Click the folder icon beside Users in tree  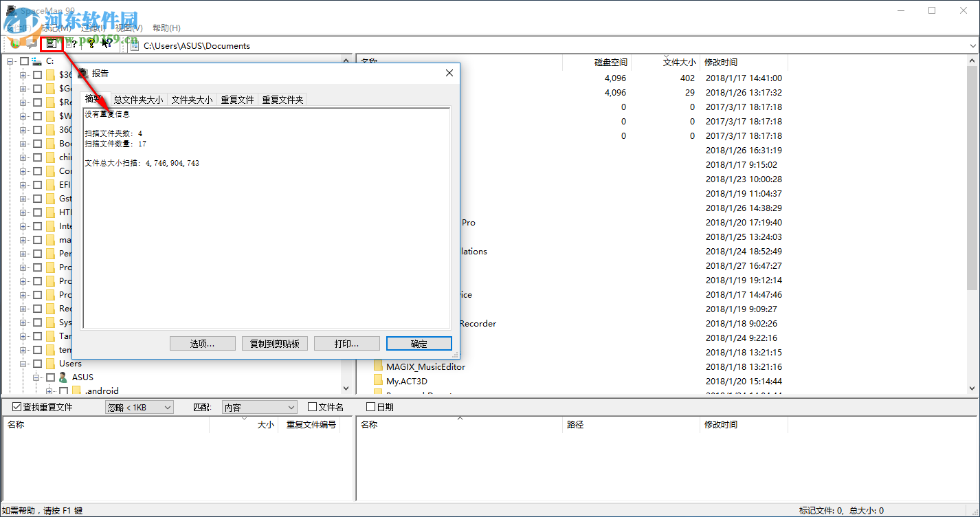click(x=50, y=364)
